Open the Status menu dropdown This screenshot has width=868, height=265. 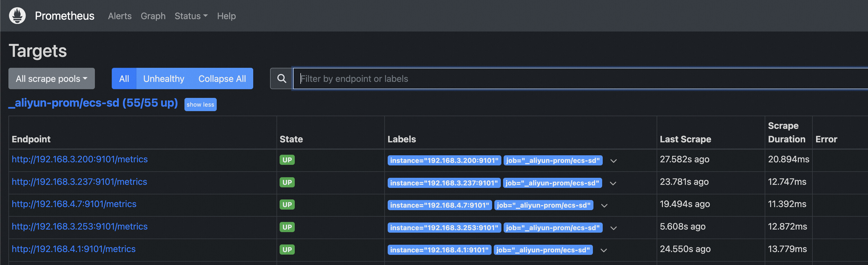click(x=191, y=16)
